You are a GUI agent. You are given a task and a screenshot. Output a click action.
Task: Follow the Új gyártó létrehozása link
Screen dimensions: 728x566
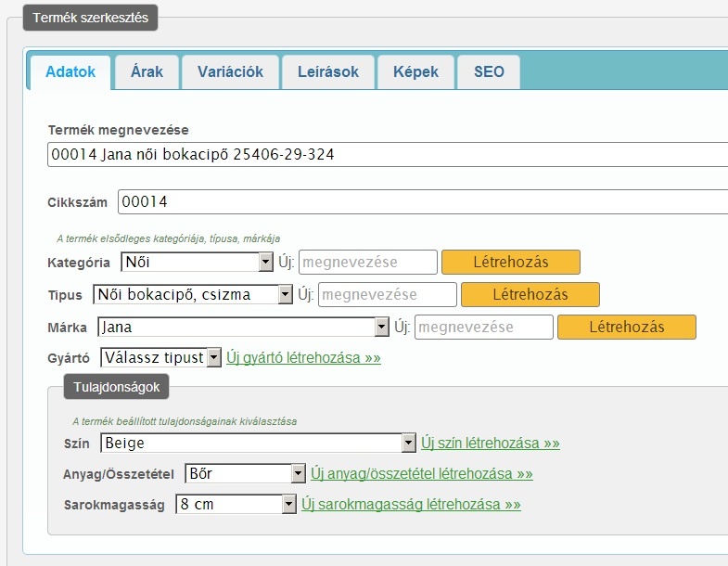pos(303,358)
